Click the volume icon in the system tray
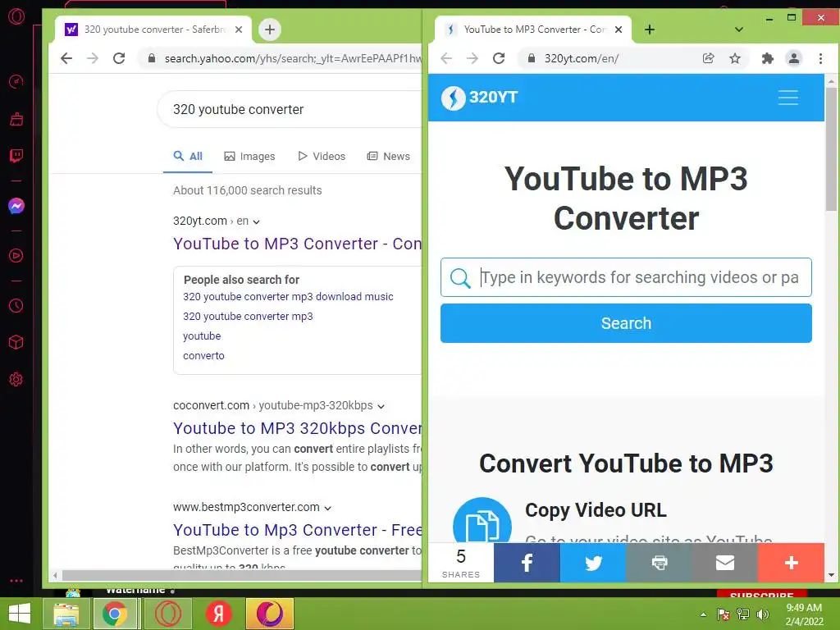This screenshot has width=840, height=630. tap(762, 614)
